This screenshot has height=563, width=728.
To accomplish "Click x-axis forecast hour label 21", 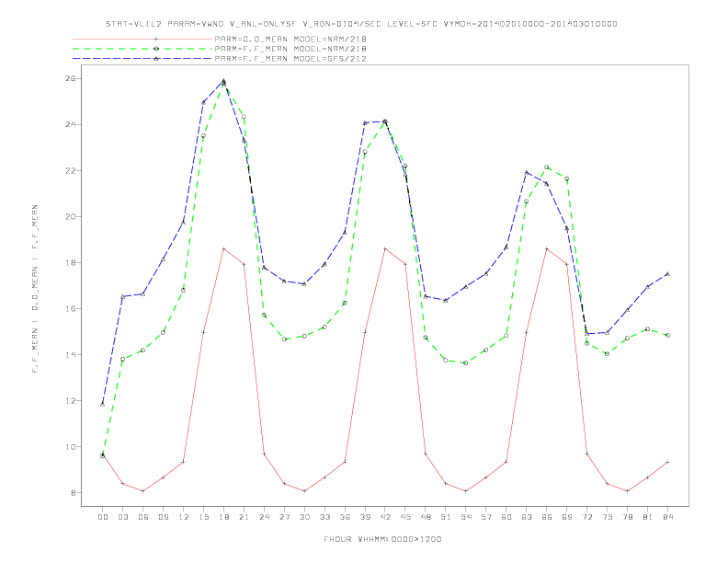I will click(x=244, y=517).
